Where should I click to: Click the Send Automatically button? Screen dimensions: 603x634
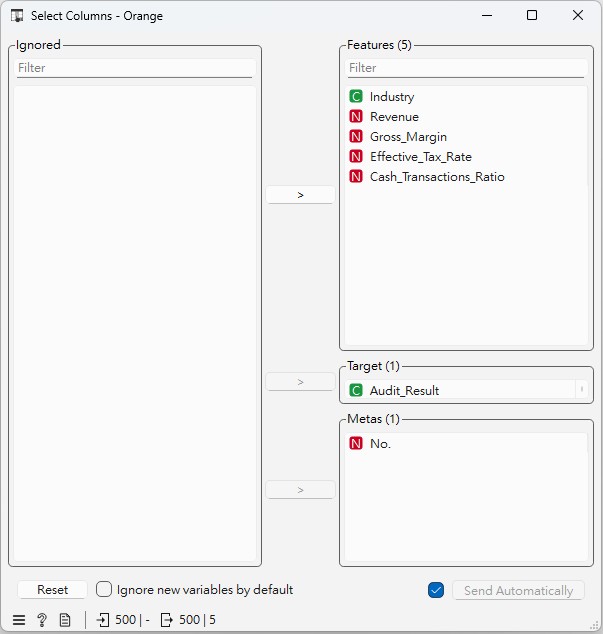pyautogui.click(x=518, y=590)
